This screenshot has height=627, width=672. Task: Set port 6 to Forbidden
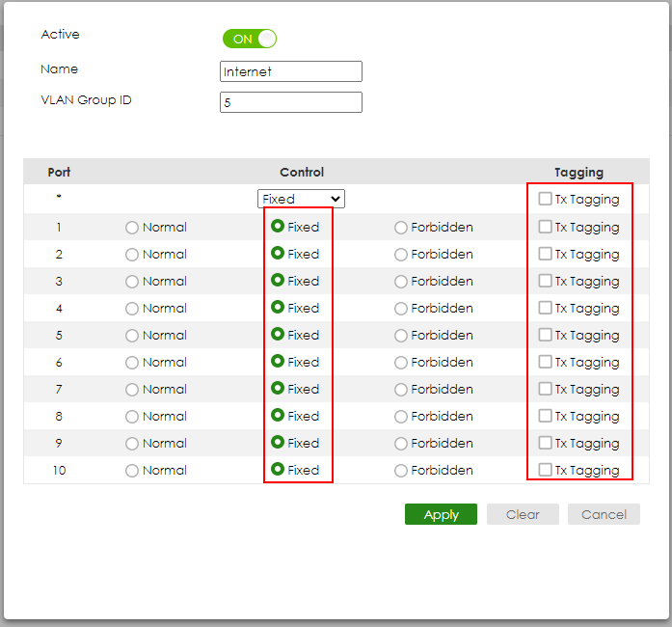pyautogui.click(x=401, y=363)
